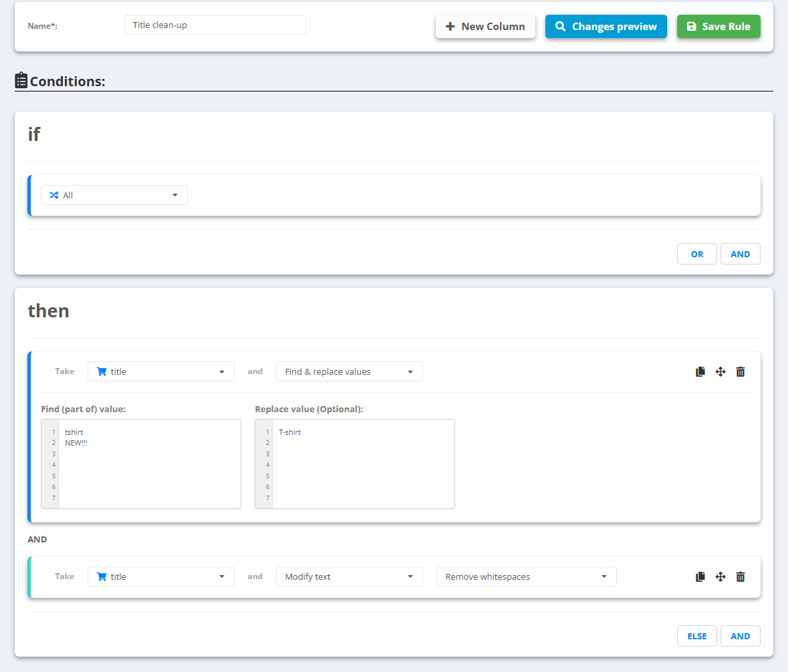Add an OR condition
788x672 pixels.
(x=697, y=254)
